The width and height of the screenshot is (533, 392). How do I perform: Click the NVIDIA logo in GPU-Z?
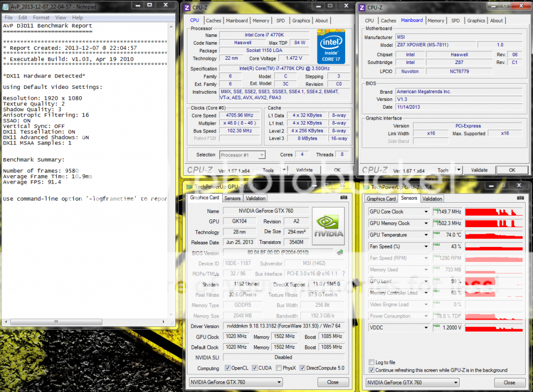tap(328, 227)
